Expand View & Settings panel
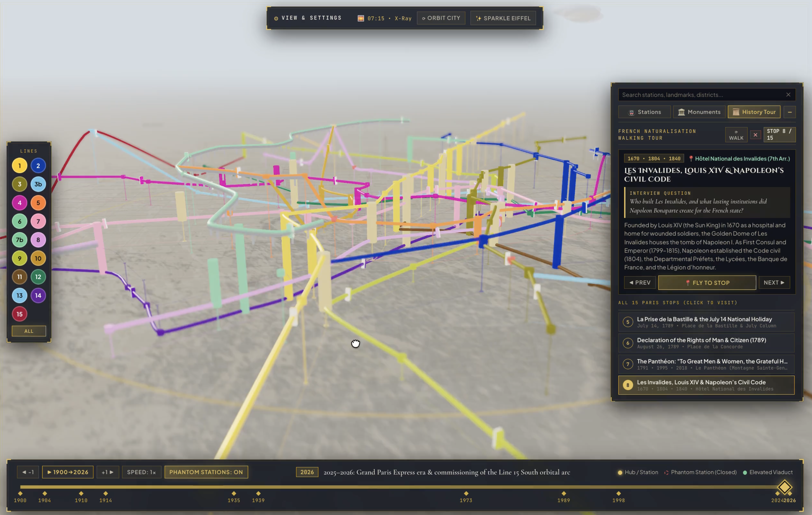Image resolution: width=812 pixels, height=515 pixels. tap(307, 18)
